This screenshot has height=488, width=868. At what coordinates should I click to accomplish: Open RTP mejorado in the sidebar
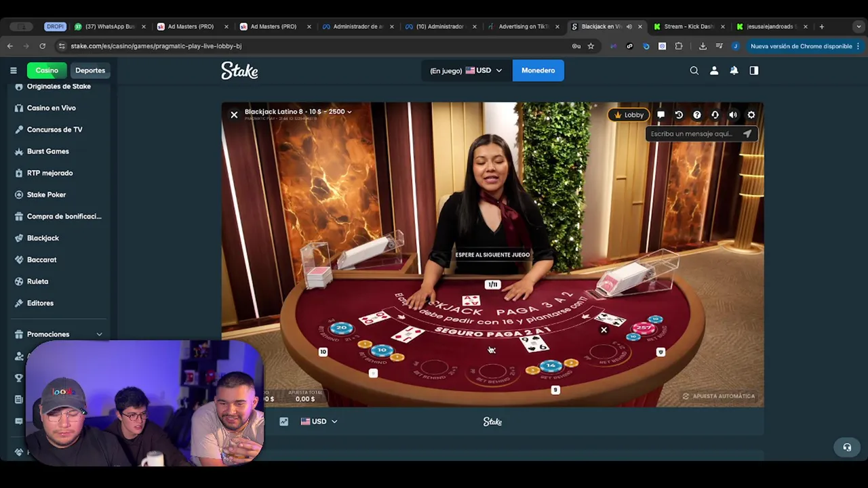[50, 173]
